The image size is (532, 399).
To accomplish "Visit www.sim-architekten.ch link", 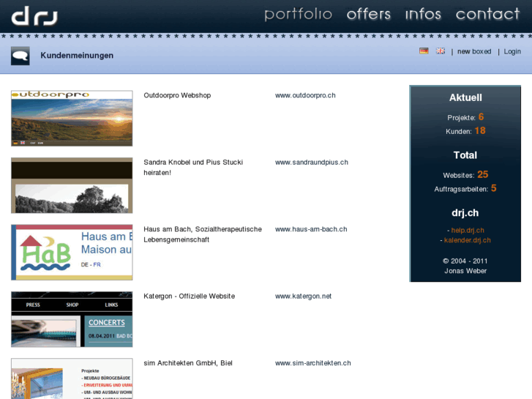I will (312, 363).
